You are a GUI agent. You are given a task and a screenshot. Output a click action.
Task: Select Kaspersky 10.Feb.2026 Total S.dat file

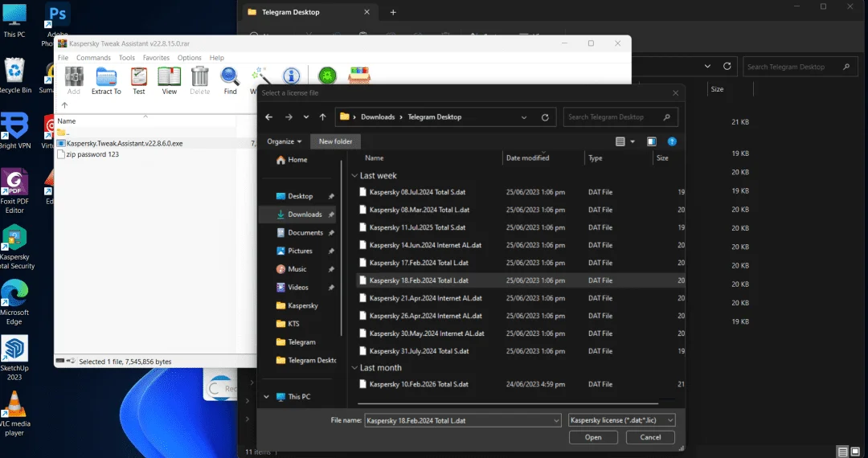click(419, 384)
